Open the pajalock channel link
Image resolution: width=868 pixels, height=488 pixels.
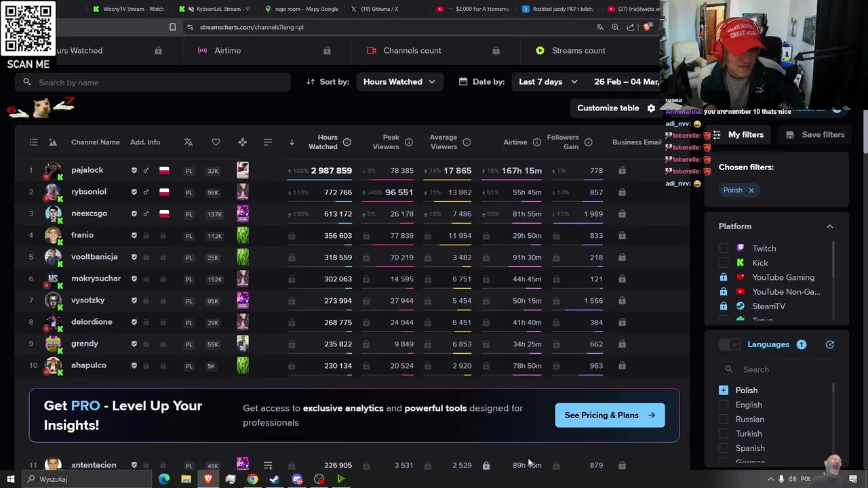[87, 170]
